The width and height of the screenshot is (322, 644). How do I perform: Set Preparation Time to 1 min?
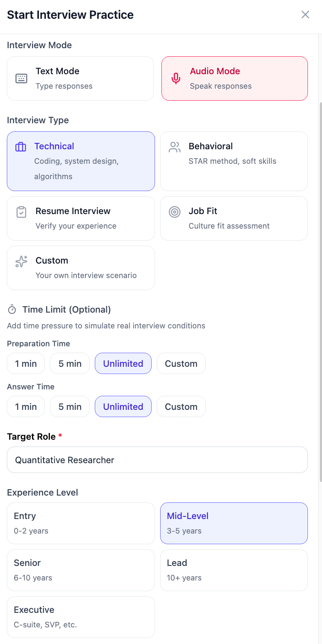[x=26, y=363]
